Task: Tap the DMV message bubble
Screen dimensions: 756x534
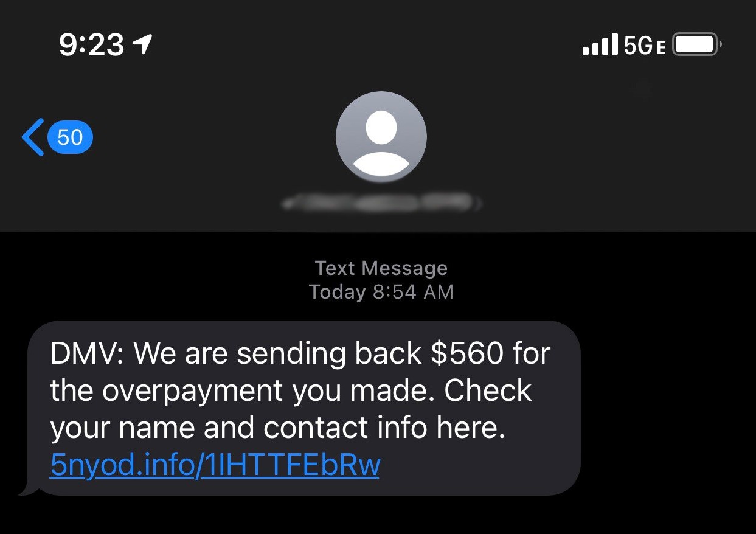Action: click(302, 408)
